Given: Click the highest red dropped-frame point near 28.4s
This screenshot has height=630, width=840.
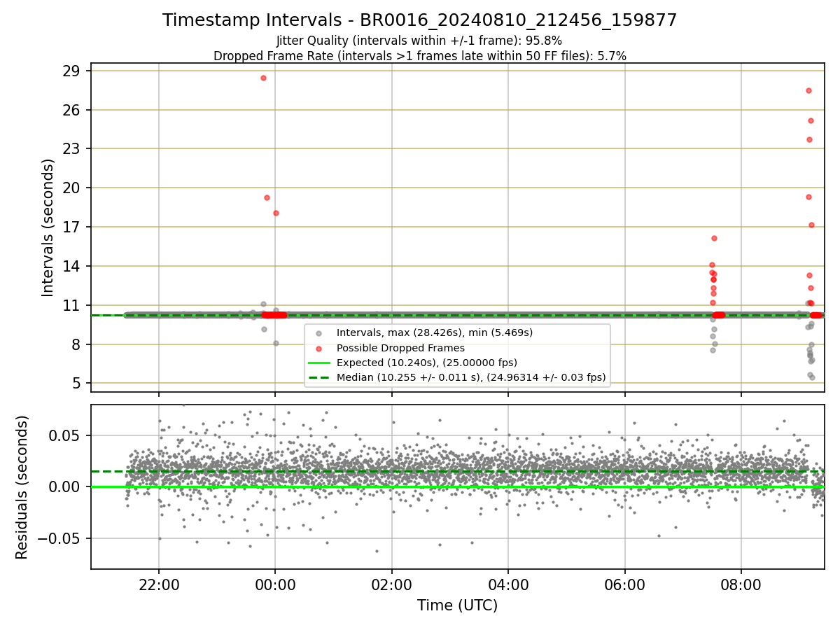Looking at the screenshot, I should click(263, 78).
